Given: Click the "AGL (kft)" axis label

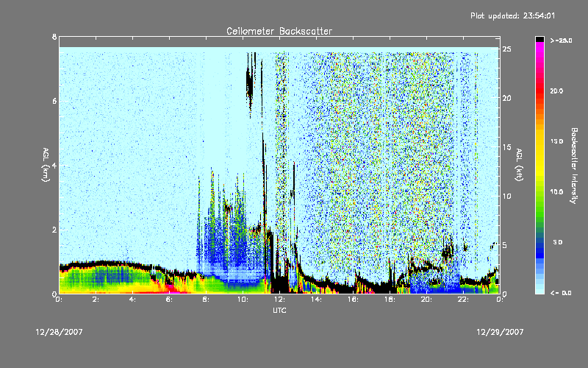Looking at the screenshot, I should click(x=519, y=165).
